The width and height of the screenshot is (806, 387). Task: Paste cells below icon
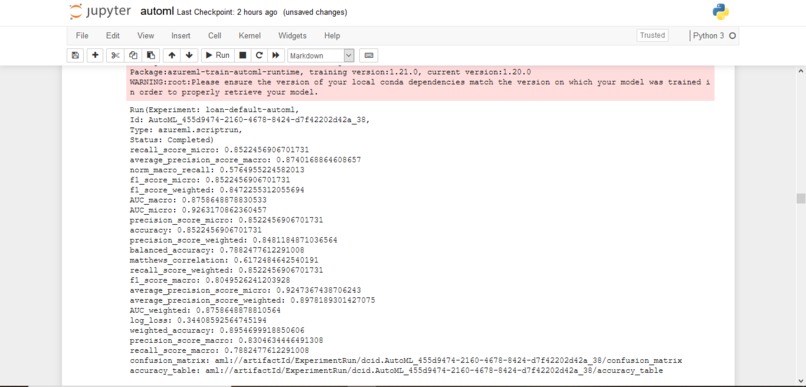[x=150, y=55]
